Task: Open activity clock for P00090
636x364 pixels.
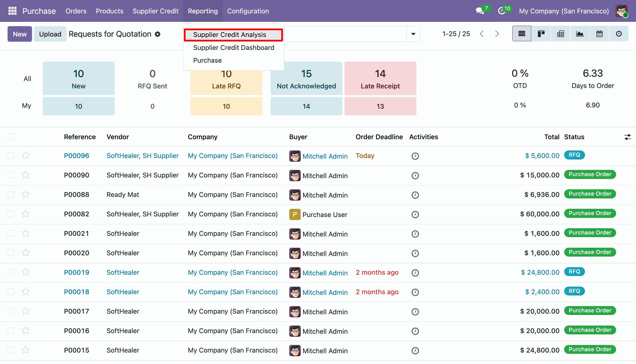Action: [415, 175]
